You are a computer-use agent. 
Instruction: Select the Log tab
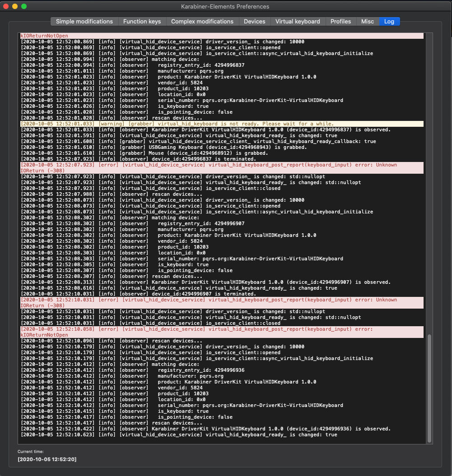pos(389,22)
